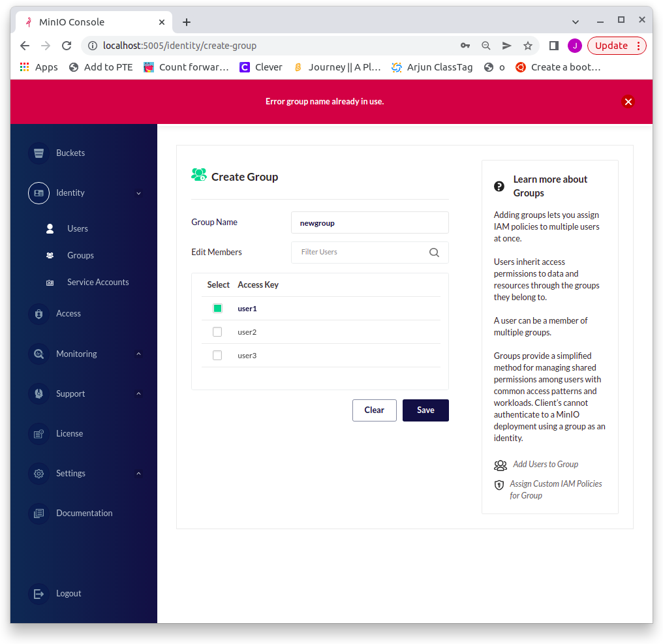
Task: Click the help question mark icon
Action: pyautogui.click(x=499, y=186)
